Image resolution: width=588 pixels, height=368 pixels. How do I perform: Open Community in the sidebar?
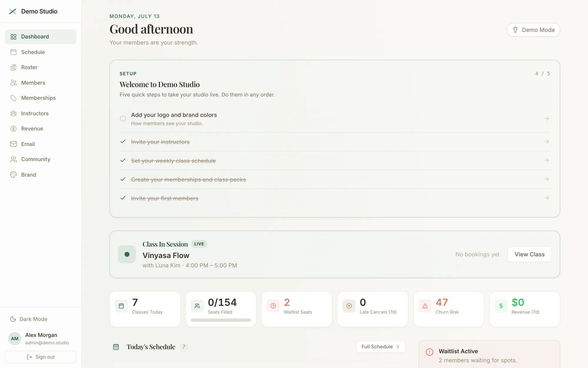click(x=41, y=159)
